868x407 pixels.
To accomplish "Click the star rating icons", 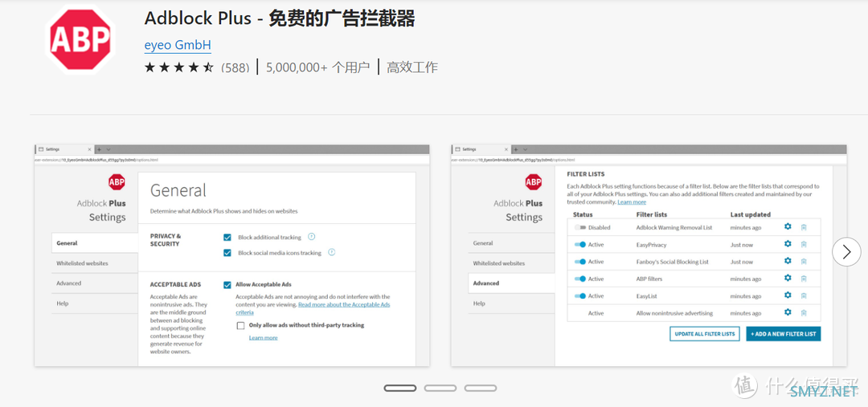I will point(178,67).
